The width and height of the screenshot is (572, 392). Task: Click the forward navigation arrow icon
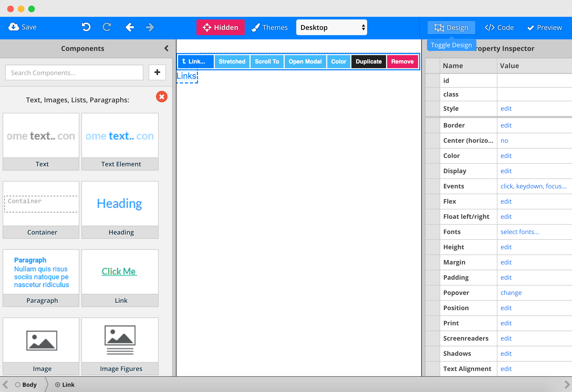149,27
